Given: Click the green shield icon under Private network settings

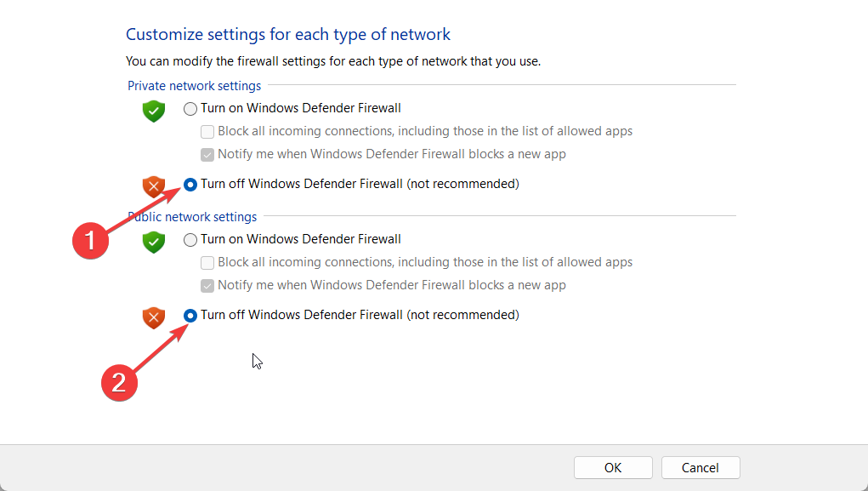Looking at the screenshot, I should point(153,111).
